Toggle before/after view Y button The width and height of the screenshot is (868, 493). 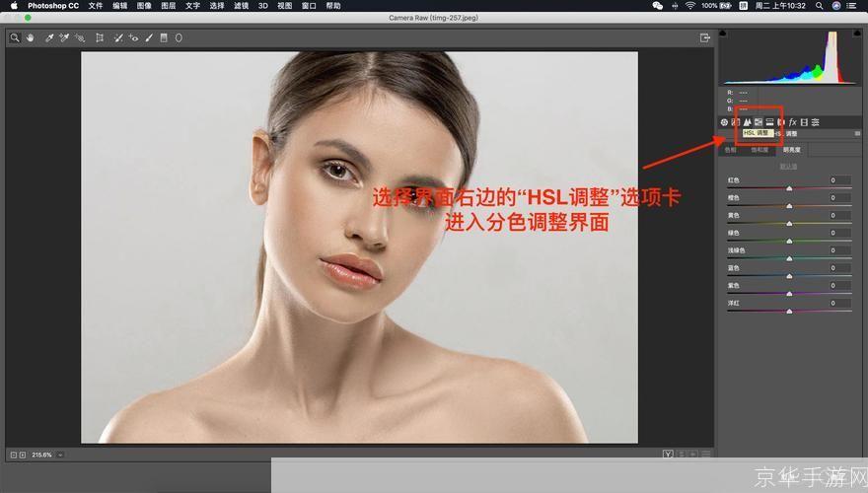pyautogui.click(x=668, y=455)
